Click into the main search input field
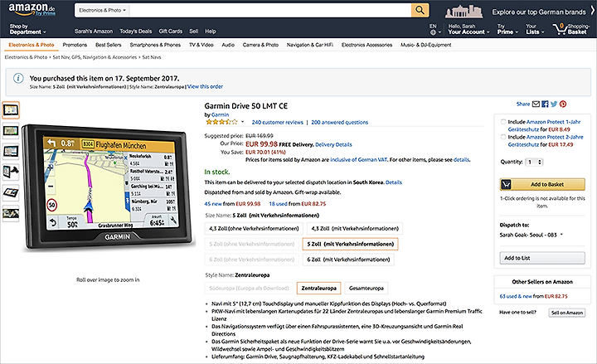Image resolution: width=597 pixels, height=364 pixels. tap(270, 10)
